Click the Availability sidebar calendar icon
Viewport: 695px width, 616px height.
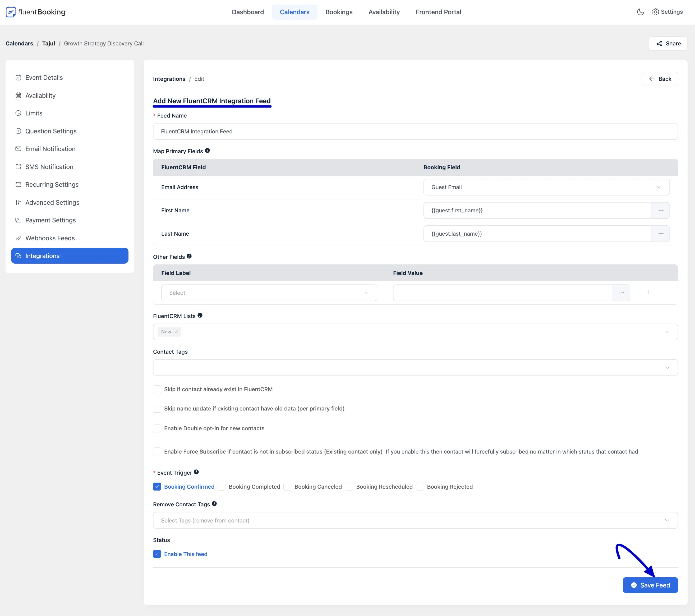(18, 95)
